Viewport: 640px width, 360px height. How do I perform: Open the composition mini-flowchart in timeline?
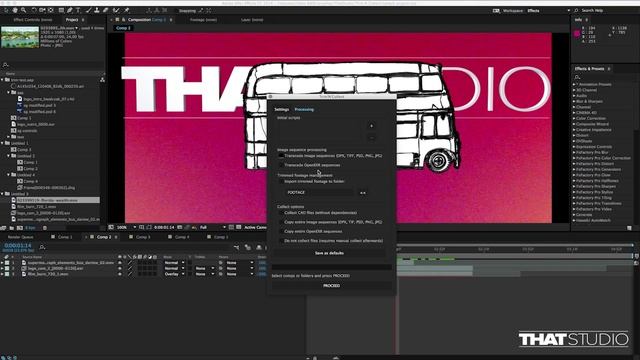point(236,247)
